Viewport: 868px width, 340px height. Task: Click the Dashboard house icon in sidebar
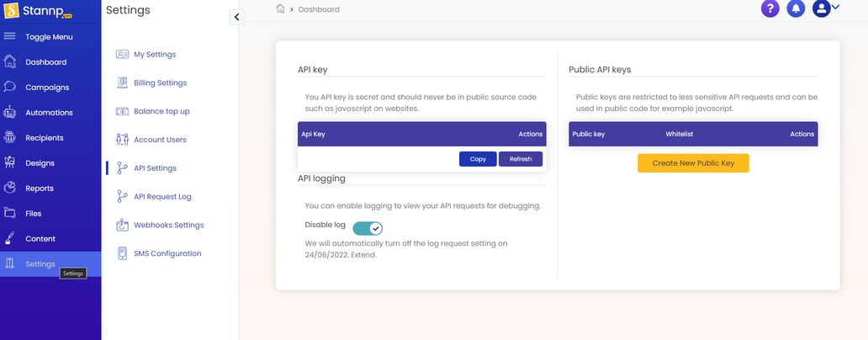(10, 61)
